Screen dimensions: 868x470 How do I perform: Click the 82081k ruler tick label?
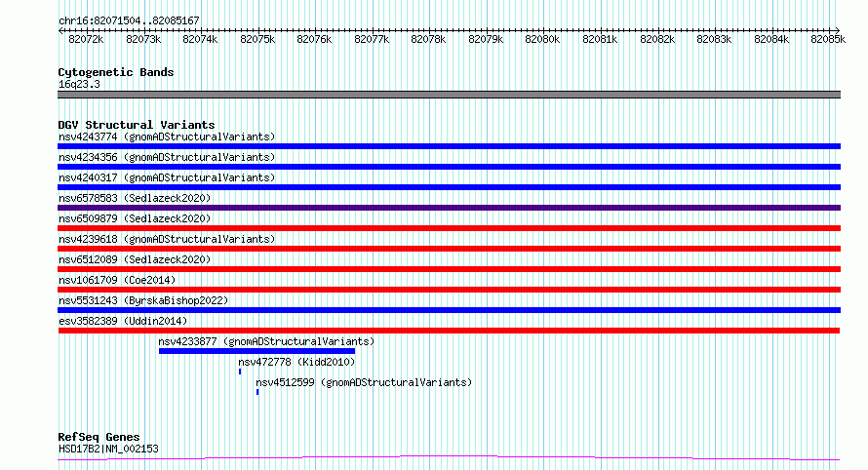pyautogui.click(x=600, y=39)
